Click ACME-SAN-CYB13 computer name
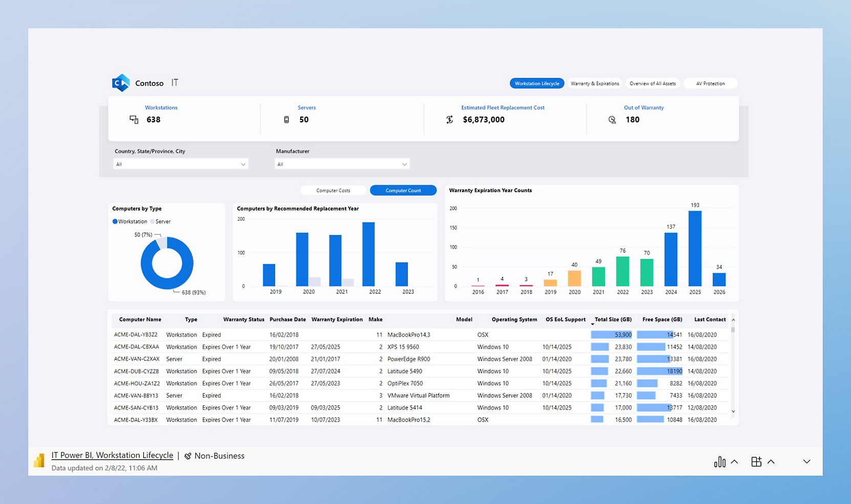Viewport: 851px width, 504px height. click(136, 408)
